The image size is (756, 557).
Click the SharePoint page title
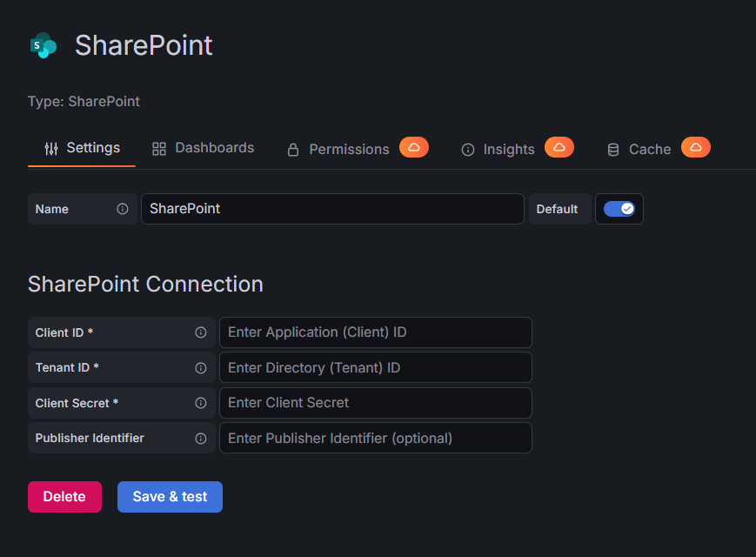144,45
